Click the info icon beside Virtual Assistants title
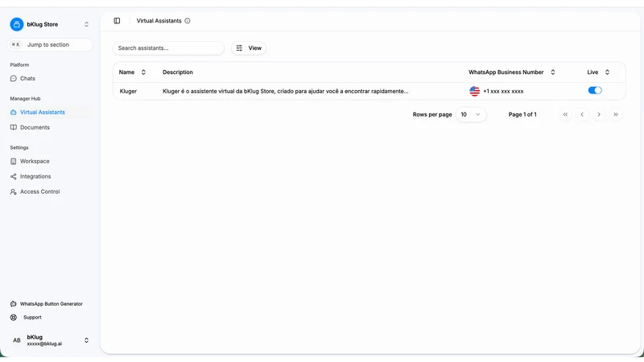 [x=188, y=21]
